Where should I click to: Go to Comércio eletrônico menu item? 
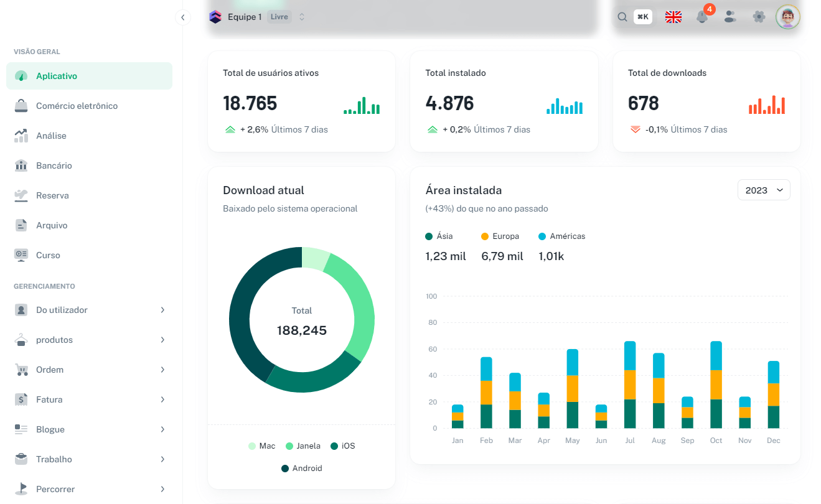pyautogui.click(x=89, y=106)
